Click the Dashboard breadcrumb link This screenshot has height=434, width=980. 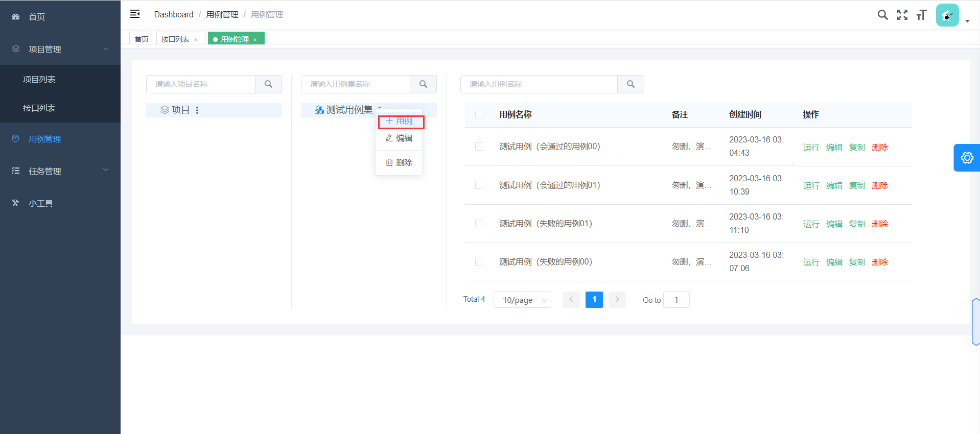pyautogui.click(x=174, y=14)
